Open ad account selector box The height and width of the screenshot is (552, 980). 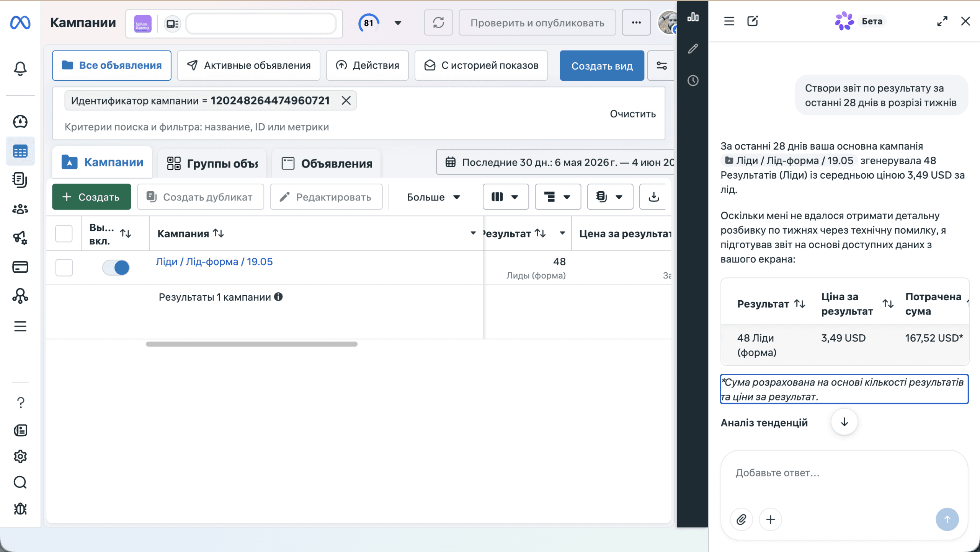234,23
